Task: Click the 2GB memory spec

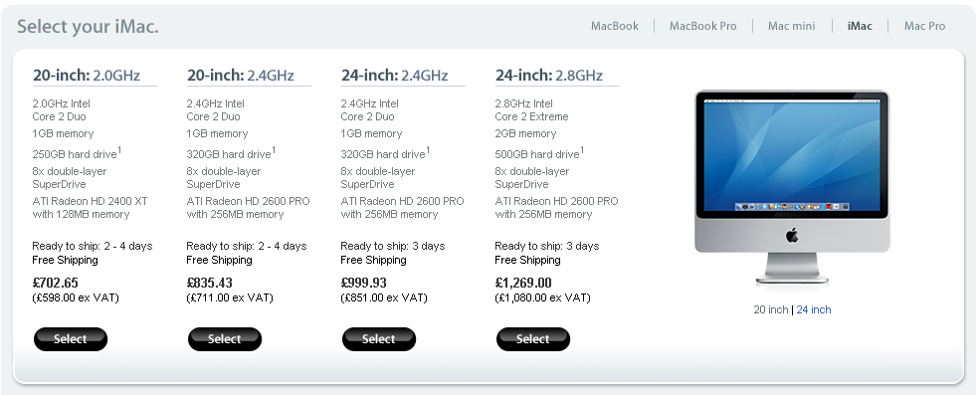Action: tap(525, 133)
